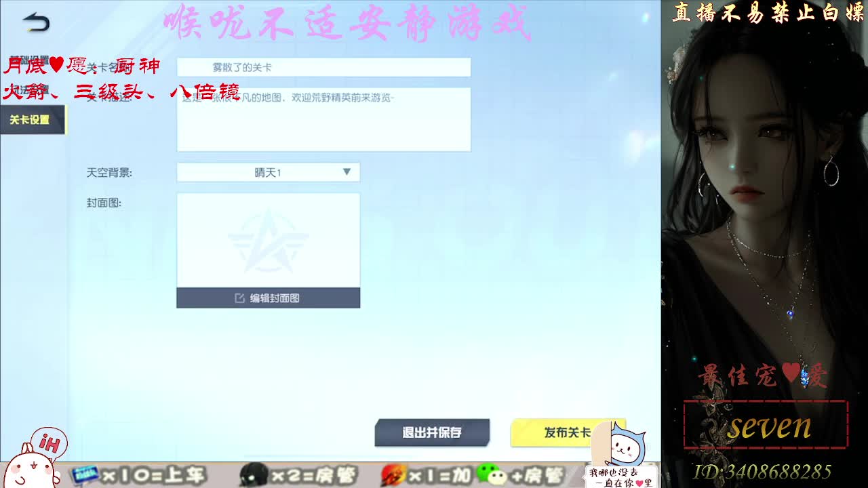Open the 晴天1 sky background dropdown
The width and height of the screenshot is (868, 488).
tap(268, 171)
